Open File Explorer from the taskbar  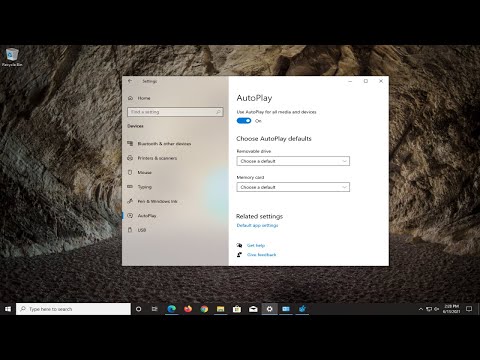coord(221,309)
